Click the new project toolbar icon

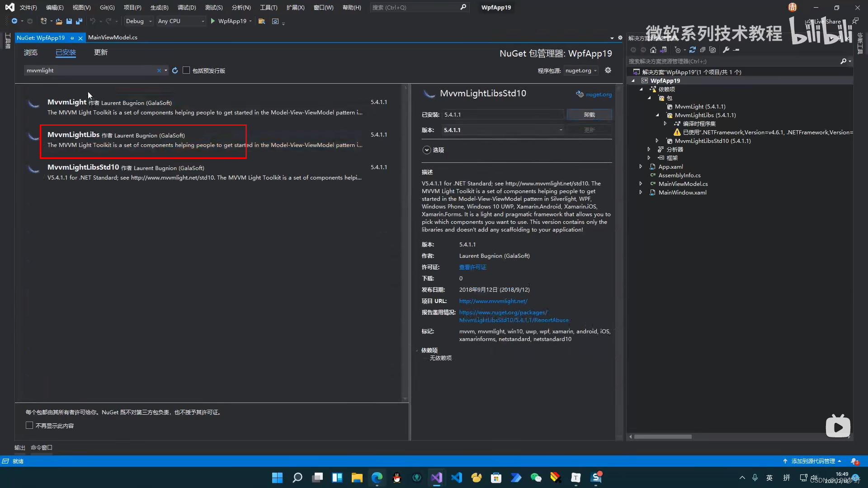[x=43, y=21]
